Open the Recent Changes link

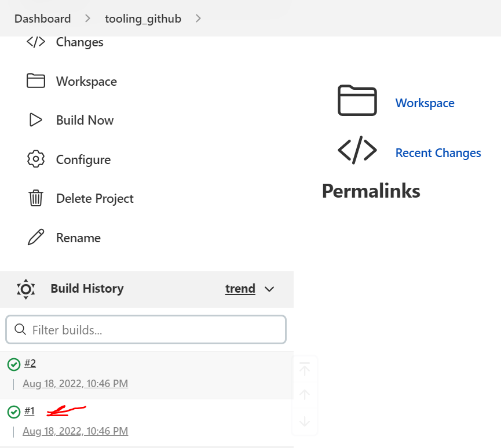click(x=438, y=152)
